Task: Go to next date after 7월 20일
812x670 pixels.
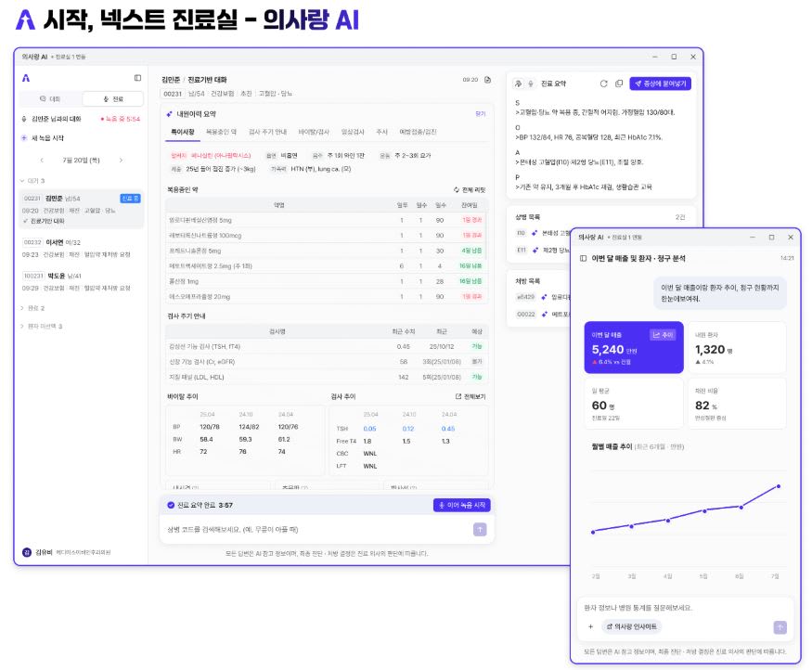Action: click(x=121, y=161)
